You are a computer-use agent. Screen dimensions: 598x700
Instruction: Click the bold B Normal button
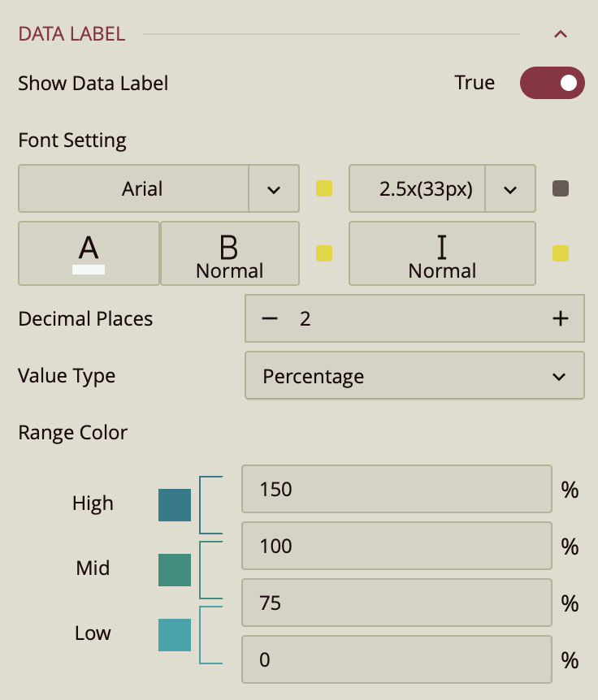230,253
